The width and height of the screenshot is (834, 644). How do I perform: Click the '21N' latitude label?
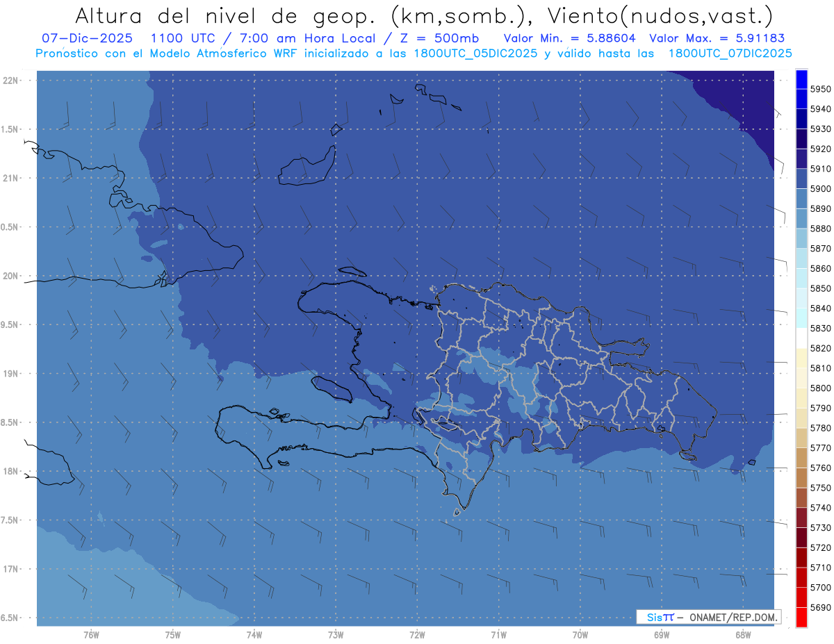click(11, 179)
